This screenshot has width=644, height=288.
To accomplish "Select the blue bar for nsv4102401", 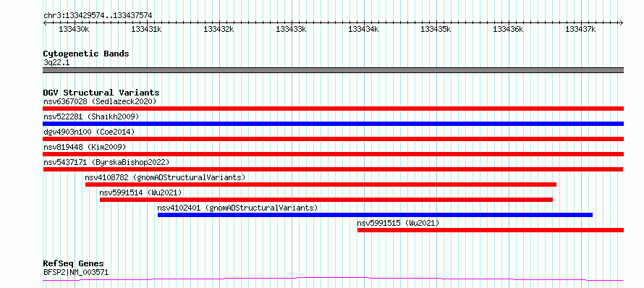I will [x=375, y=215].
